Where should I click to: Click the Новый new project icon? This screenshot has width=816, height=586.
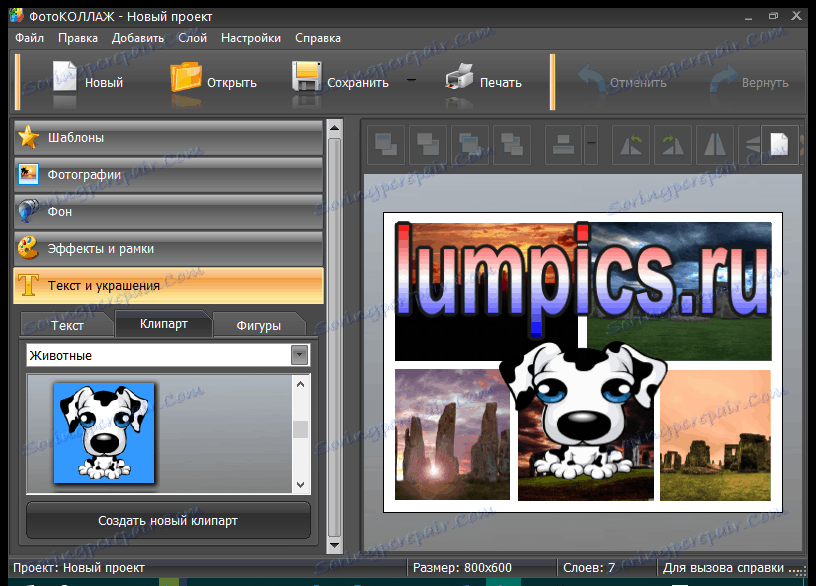(65, 77)
